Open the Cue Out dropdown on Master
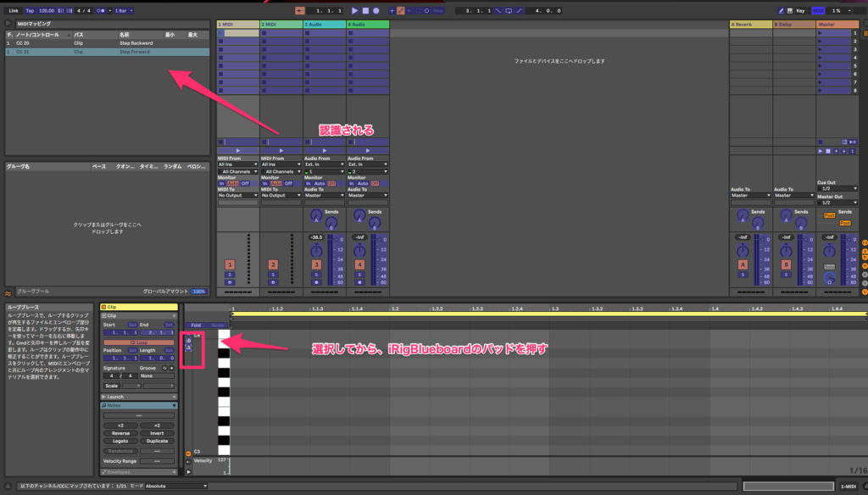 (835, 188)
